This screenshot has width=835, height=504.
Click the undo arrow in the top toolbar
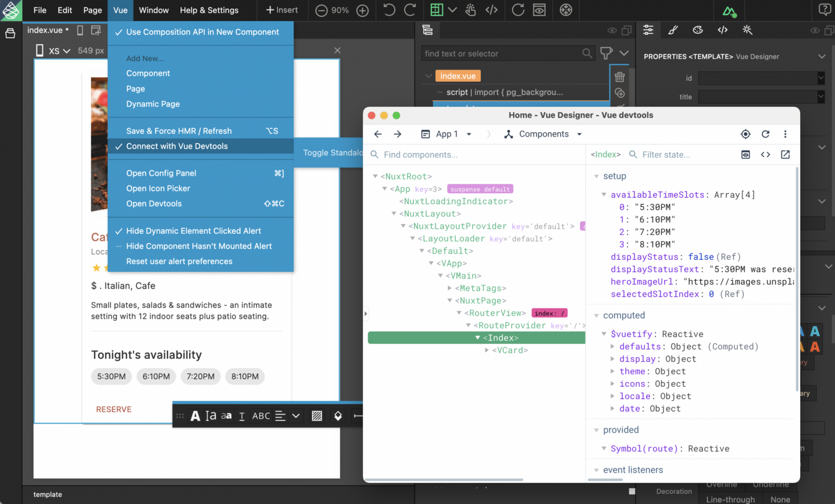(x=389, y=10)
